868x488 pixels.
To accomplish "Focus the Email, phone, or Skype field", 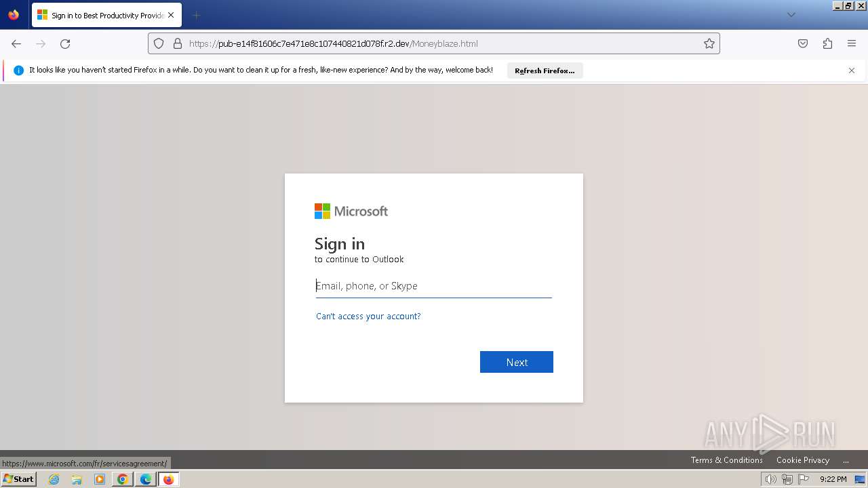I will click(434, 286).
